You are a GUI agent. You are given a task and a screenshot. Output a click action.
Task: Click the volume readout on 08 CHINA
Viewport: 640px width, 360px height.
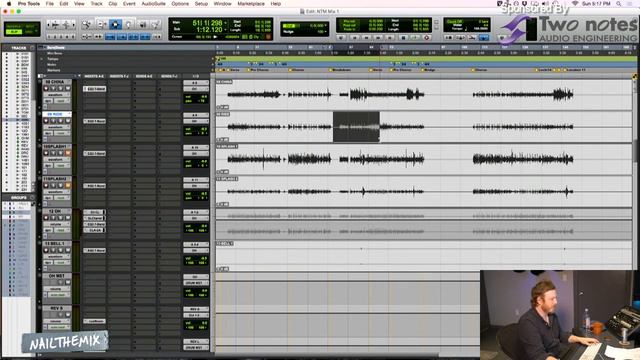pyautogui.click(x=196, y=97)
